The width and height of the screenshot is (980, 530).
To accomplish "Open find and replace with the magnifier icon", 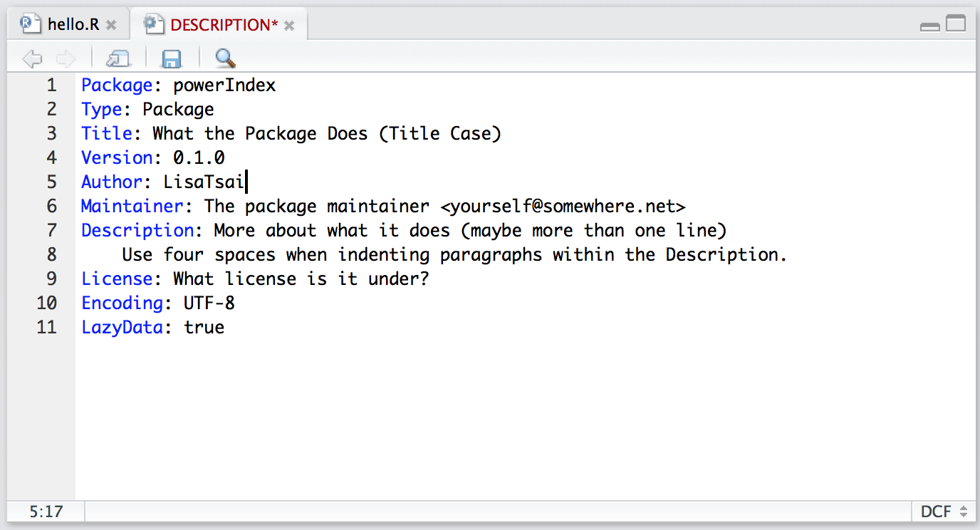I will click(x=225, y=58).
